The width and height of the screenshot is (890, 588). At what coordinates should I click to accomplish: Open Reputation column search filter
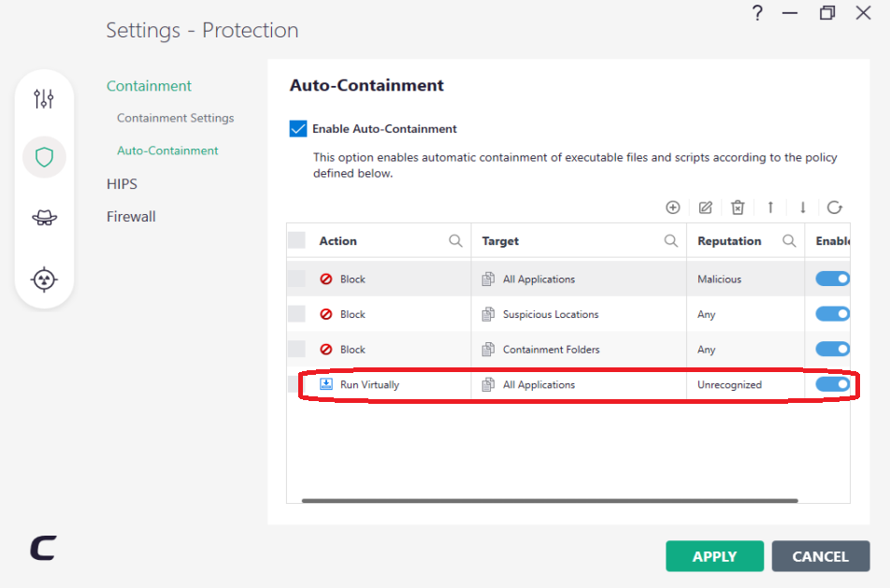pyautogui.click(x=789, y=241)
